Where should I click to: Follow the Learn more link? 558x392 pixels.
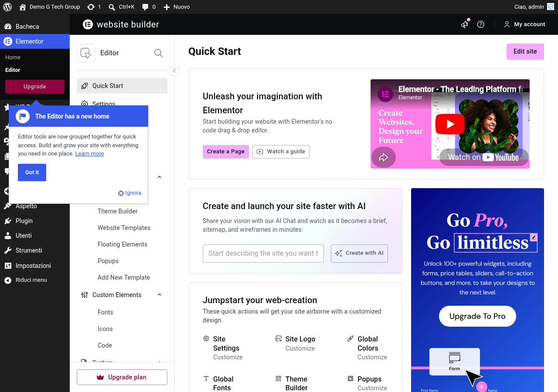click(x=89, y=154)
